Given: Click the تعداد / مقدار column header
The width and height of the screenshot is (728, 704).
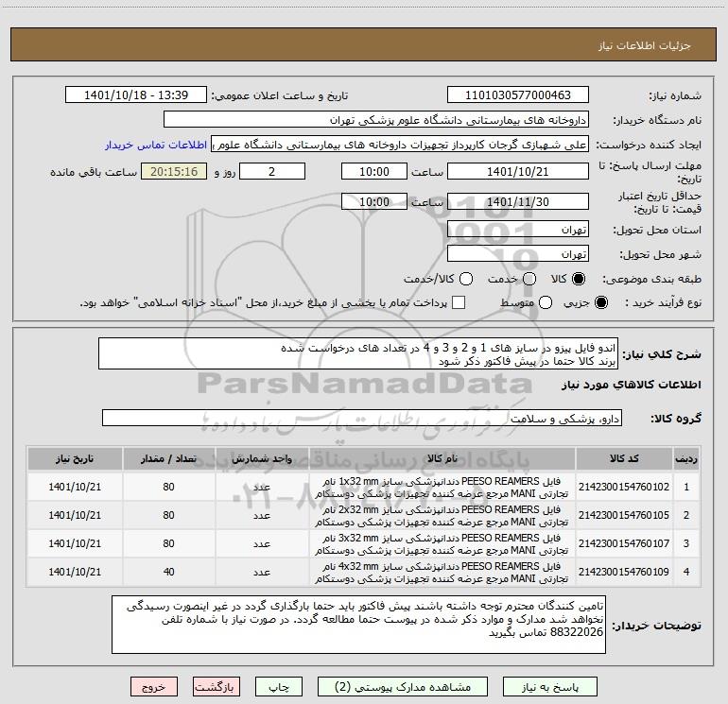Looking at the screenshot, I should point(168,459).
